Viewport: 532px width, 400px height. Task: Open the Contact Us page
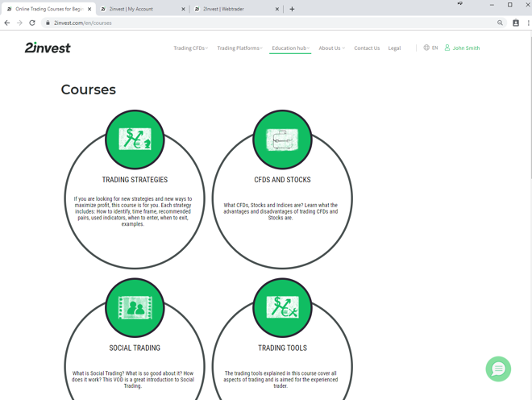coord(367,48)
